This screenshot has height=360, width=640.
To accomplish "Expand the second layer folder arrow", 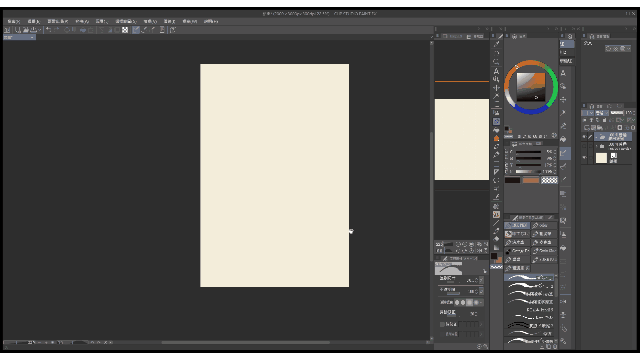I will tap(597, 146).
